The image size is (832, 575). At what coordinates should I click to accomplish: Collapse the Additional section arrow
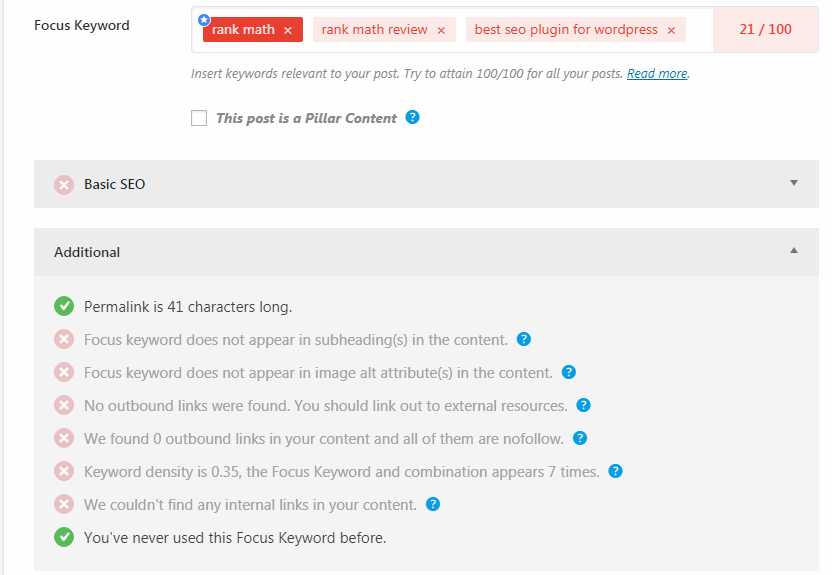click(794, 250)
